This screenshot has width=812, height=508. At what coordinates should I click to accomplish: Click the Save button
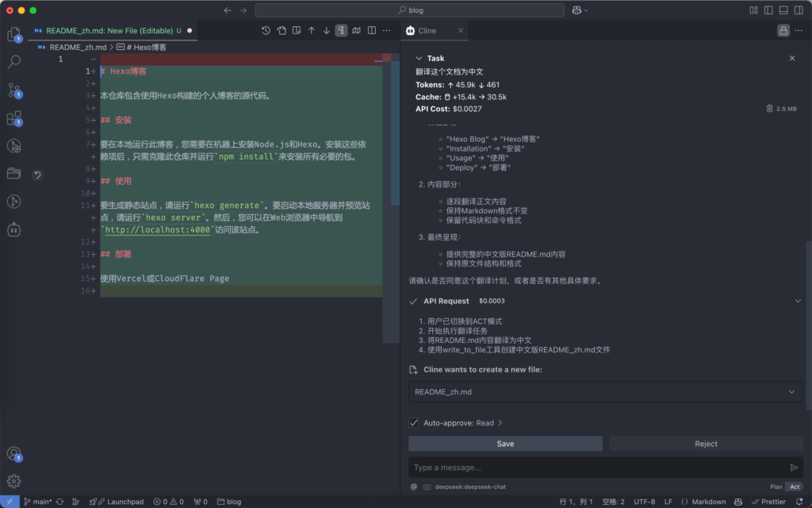pos(505,444)
